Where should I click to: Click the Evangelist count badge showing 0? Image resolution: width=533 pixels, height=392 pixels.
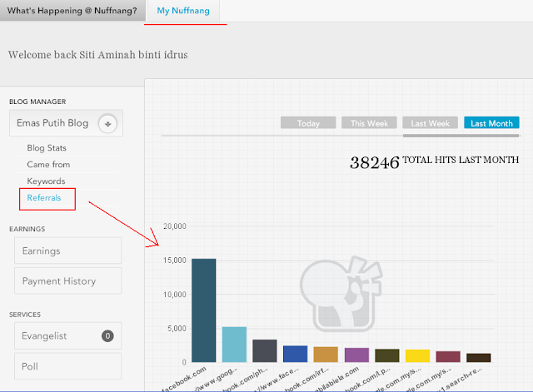click(x=107, y=336)
